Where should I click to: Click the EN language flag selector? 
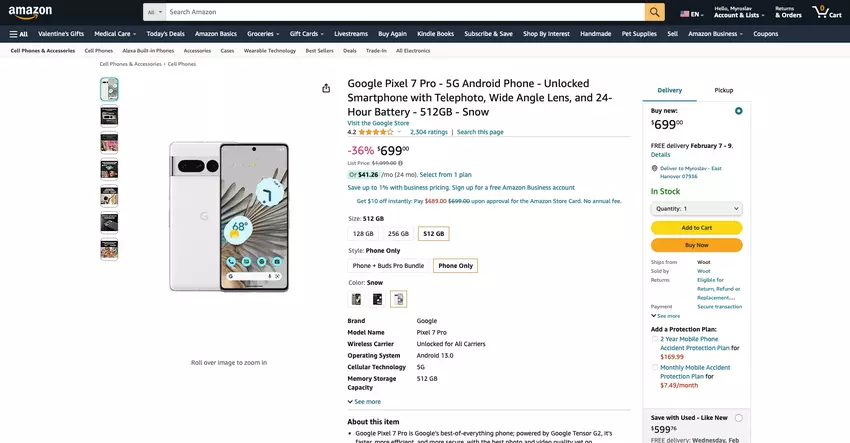pyautogui.click(x=691, y=14)
